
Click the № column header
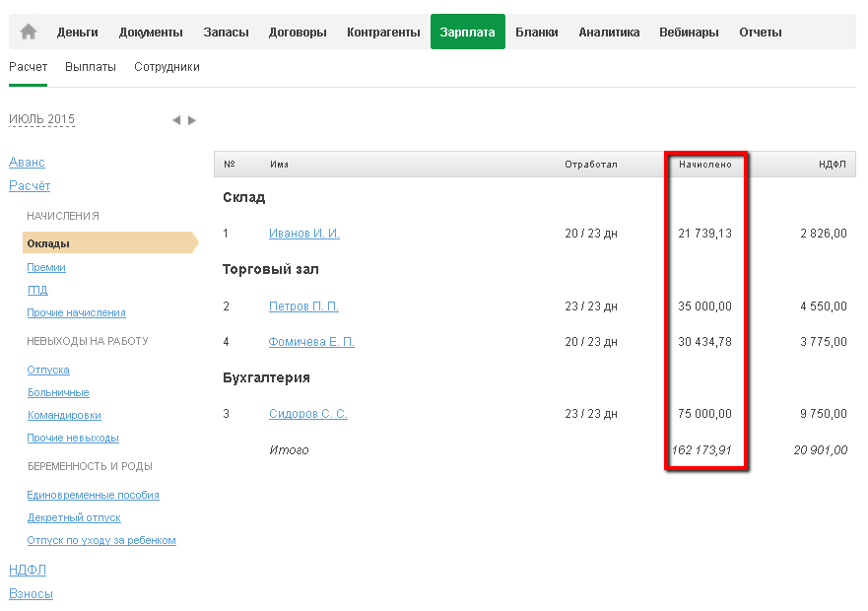(230, 165)
